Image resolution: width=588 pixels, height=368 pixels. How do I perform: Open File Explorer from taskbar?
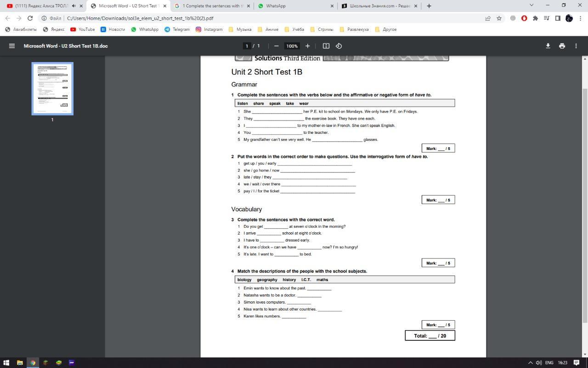[20, 362]
